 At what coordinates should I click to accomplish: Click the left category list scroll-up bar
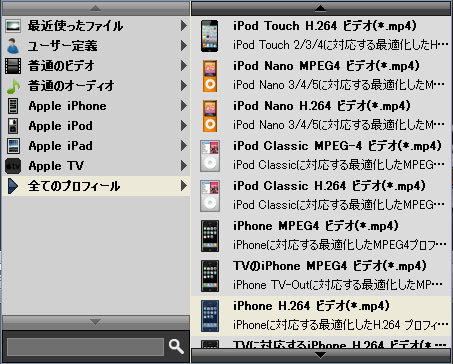(x=96, y=9)
